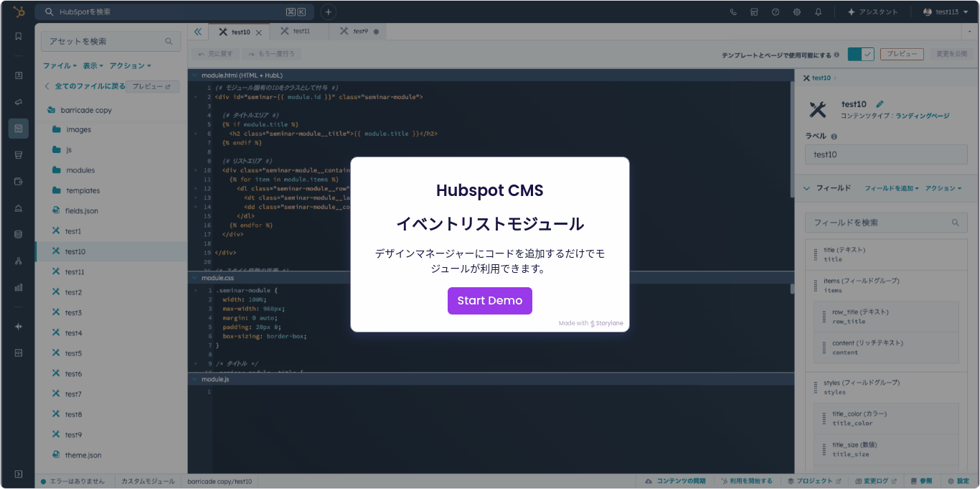Image resolution: width=980 pixels, height=489 pixels.
Task: Select test1 module in file list
Action: click(67, 231)
